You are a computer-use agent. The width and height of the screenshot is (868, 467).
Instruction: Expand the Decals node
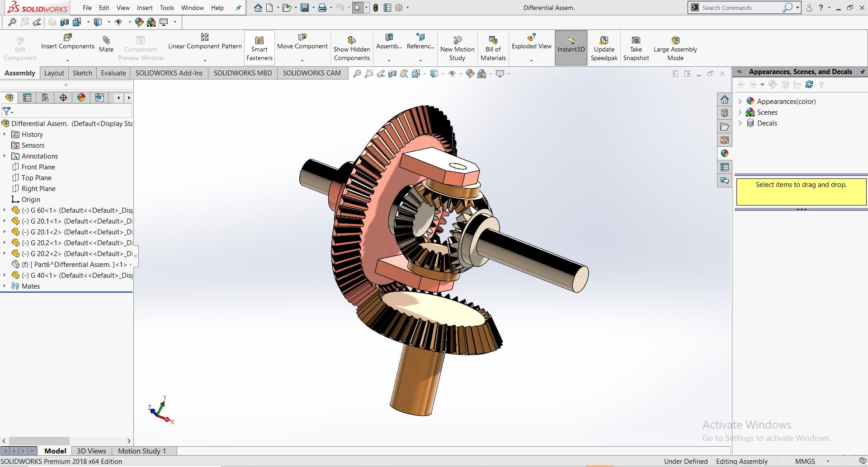pyautogui.click(x=740, y=123)
